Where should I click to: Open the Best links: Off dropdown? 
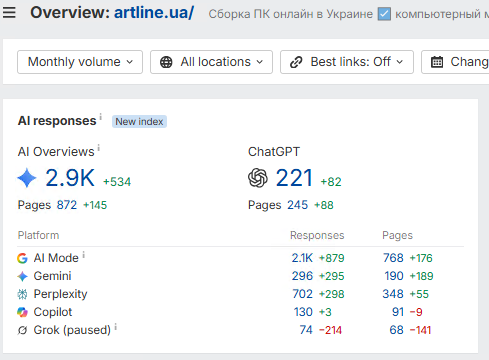347,62
